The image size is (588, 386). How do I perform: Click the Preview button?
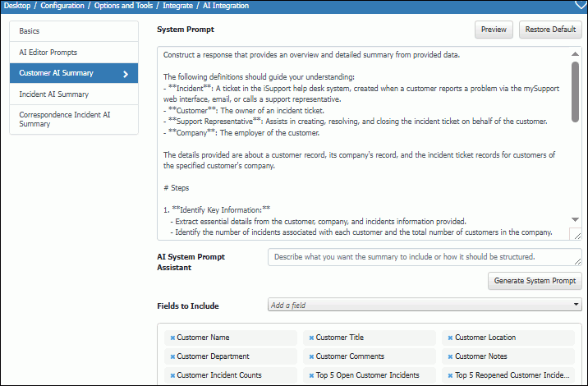pos(494,30)
